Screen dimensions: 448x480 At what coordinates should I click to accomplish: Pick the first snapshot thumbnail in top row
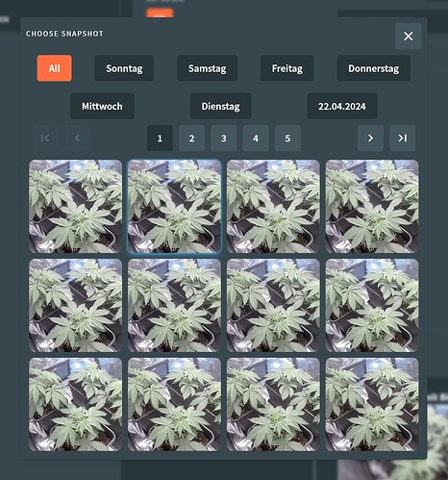pyautogui.click(x=75, y=207)
